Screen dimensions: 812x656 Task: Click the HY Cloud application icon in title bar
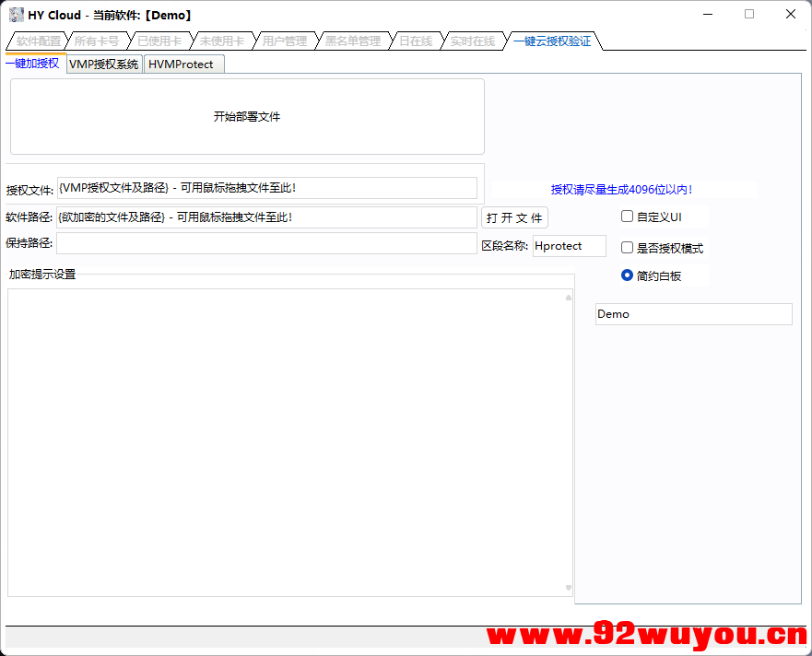[x=13, y=14]
